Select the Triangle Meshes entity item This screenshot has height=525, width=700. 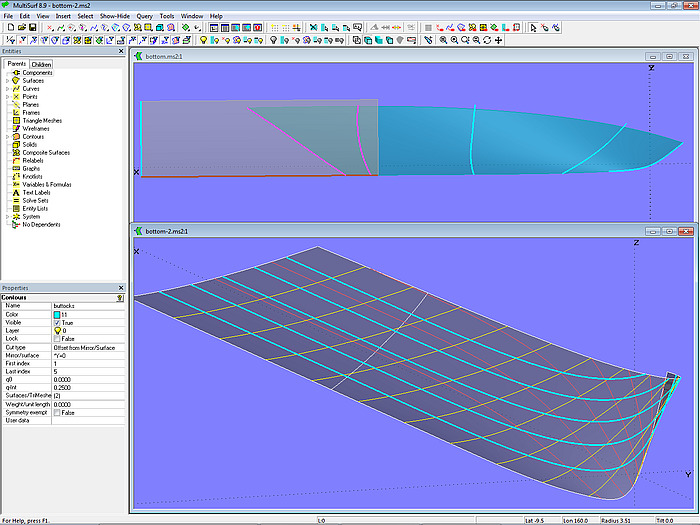[x=42, y=121]
